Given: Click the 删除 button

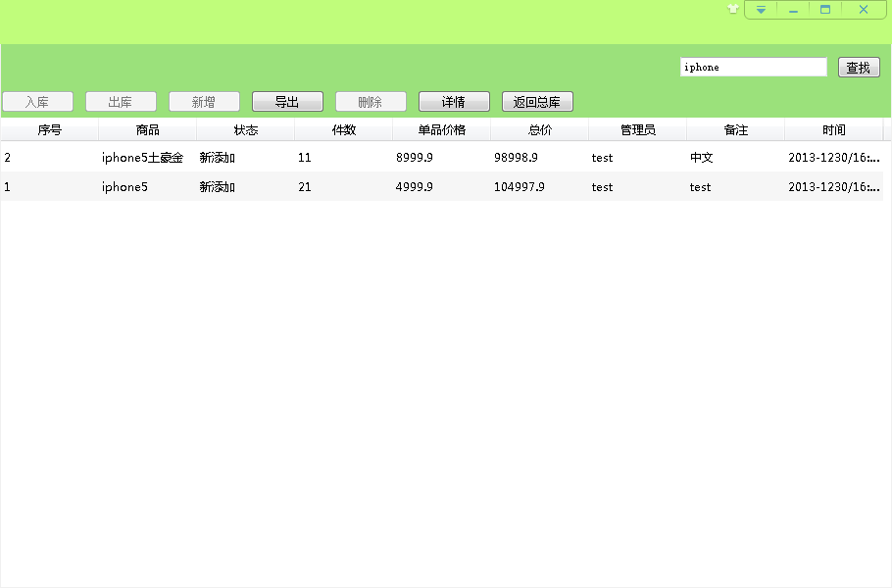Looking at the screenshot, I should click(371, 102).
